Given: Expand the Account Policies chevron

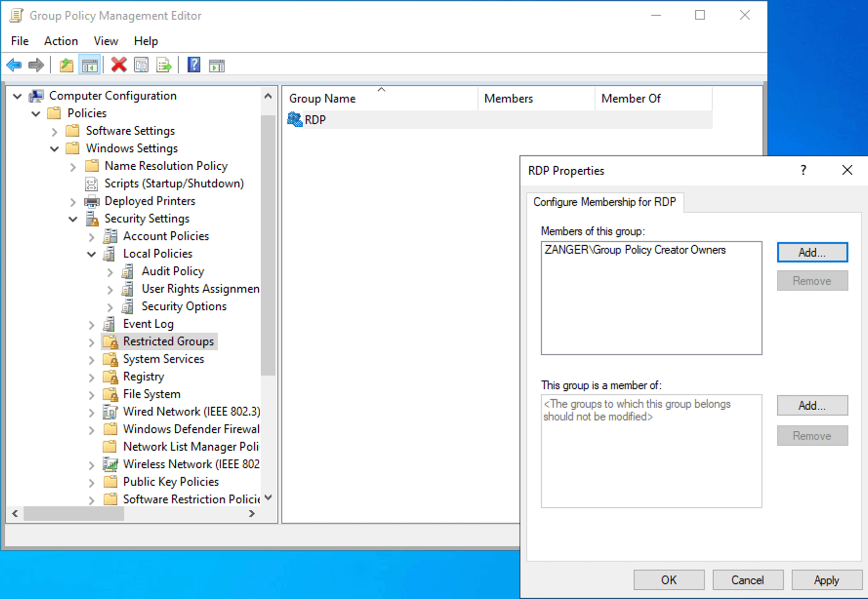Looking at the screenshot, I should coord(91,237).
